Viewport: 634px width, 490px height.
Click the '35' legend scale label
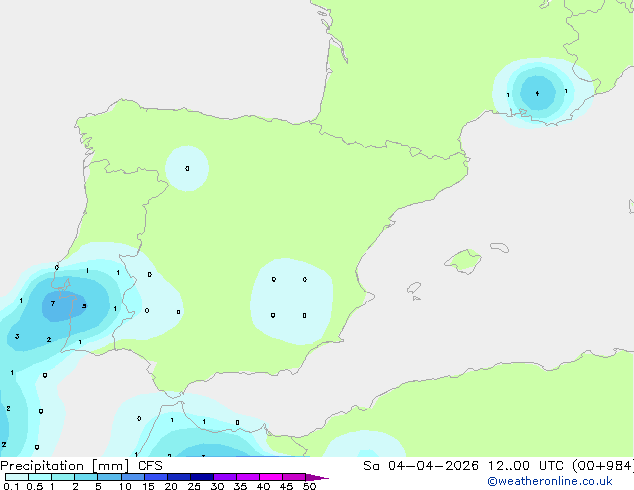point(240,486)
